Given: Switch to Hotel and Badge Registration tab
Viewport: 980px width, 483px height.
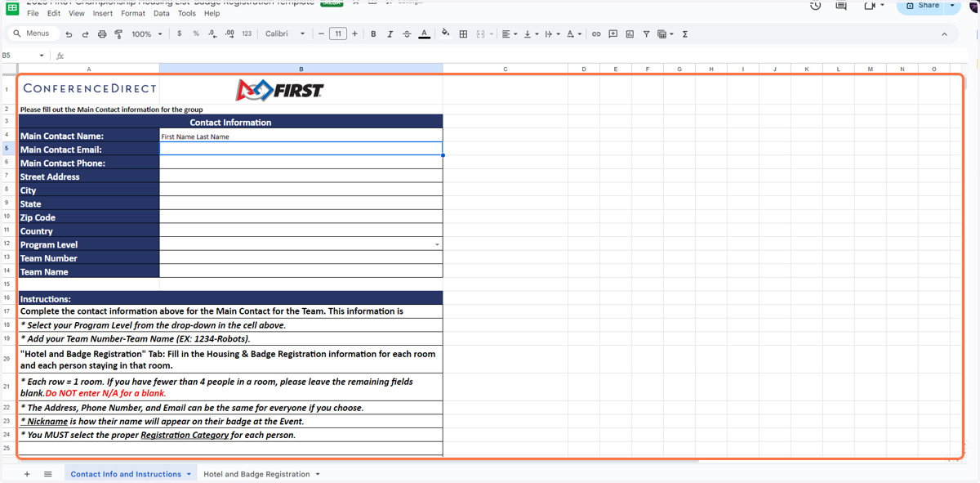Looking at the screenshot, I should [x=256, y=474].
